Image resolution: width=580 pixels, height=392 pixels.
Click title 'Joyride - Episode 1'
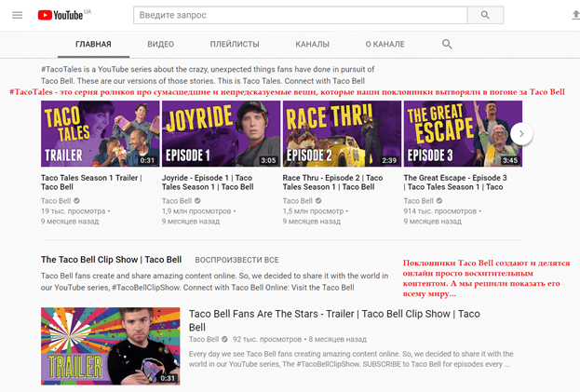[x=208, y=182]
